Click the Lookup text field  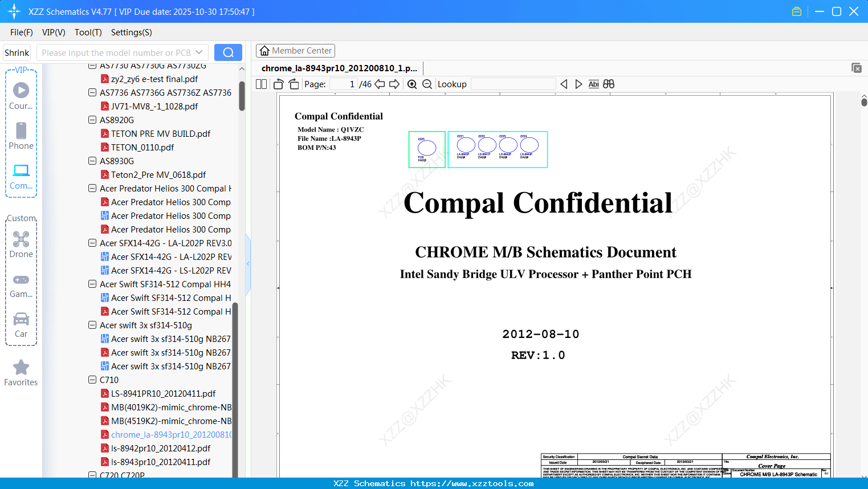point(514,84)
